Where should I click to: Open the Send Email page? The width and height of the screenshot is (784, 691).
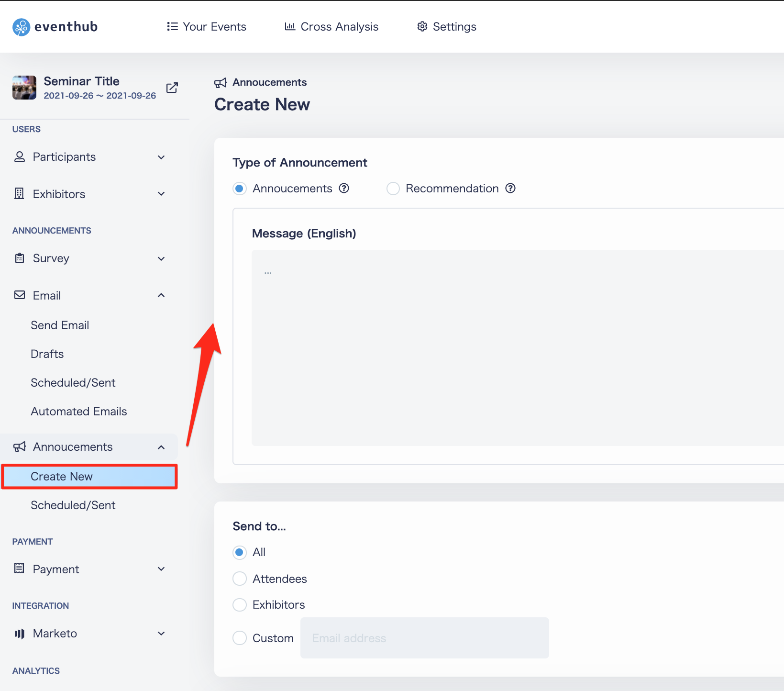(60, 325)
